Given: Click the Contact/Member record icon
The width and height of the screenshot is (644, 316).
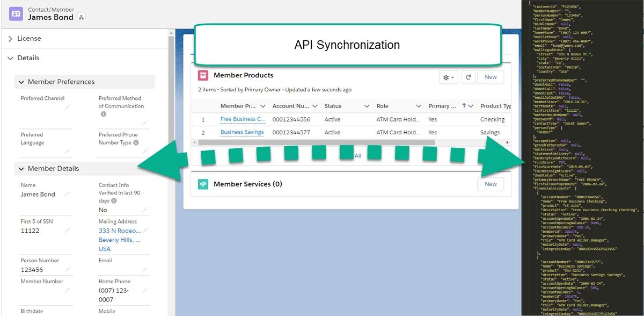Looking at the screenshot, I should 16,13.
